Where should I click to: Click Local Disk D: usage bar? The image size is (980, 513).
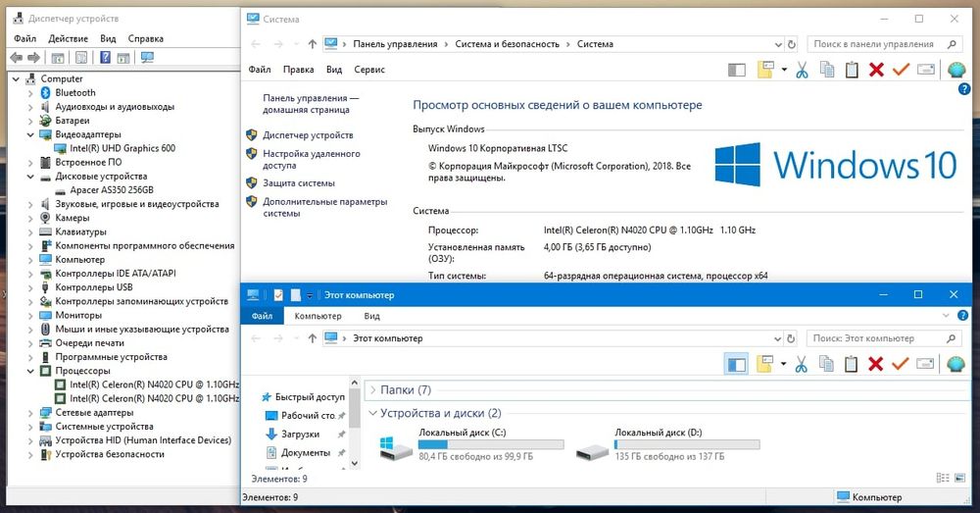(687, 444)
